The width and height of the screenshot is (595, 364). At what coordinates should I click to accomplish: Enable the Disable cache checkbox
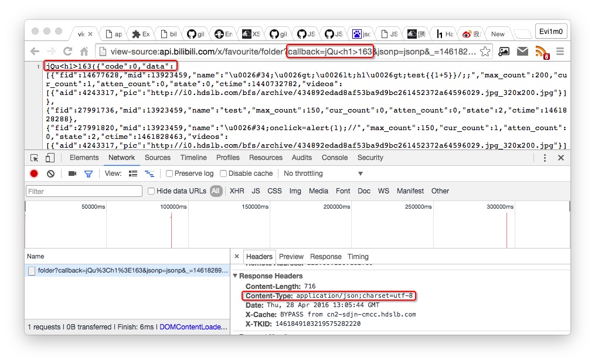(223, 174)
